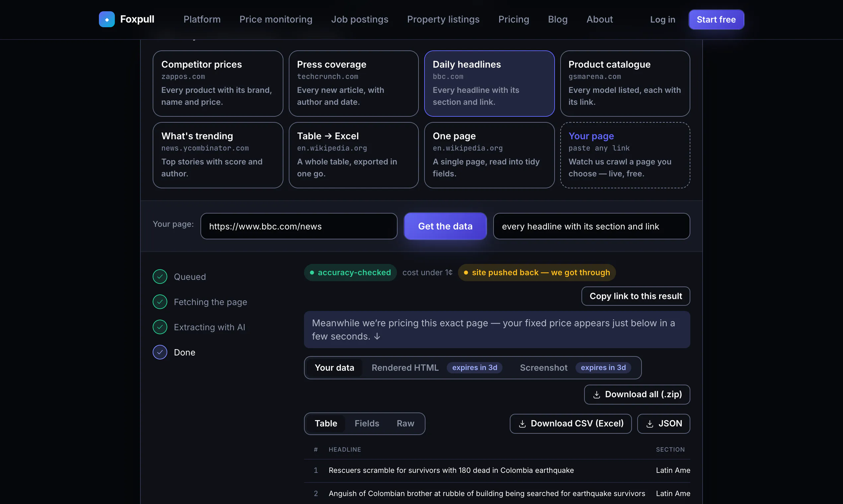Click the 'Anguish of Colombian brother' headline row
This screenshot has width=843, height=504.
point(487,493)
